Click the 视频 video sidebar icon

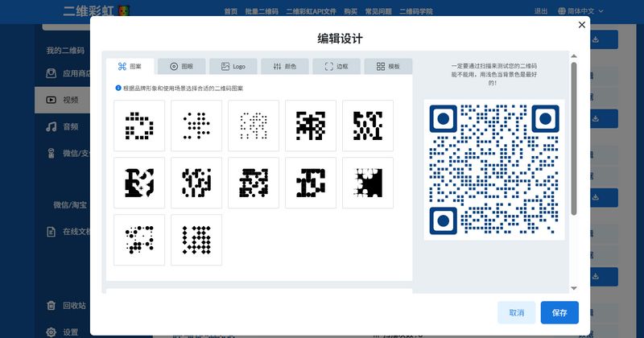tap(51, 100)
